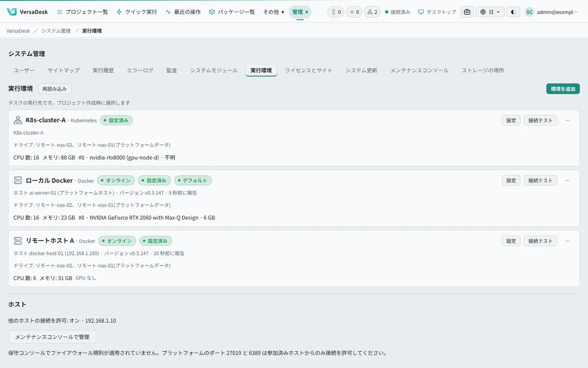Open the more options menu for ローカル Docker
The image size is (588, 368).
tap(567, 180)
